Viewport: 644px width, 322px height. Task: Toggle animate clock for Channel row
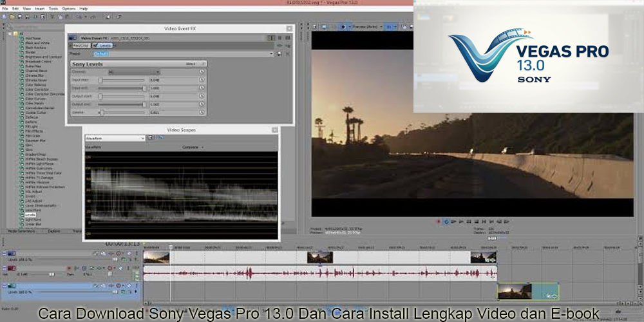(202, 72)
